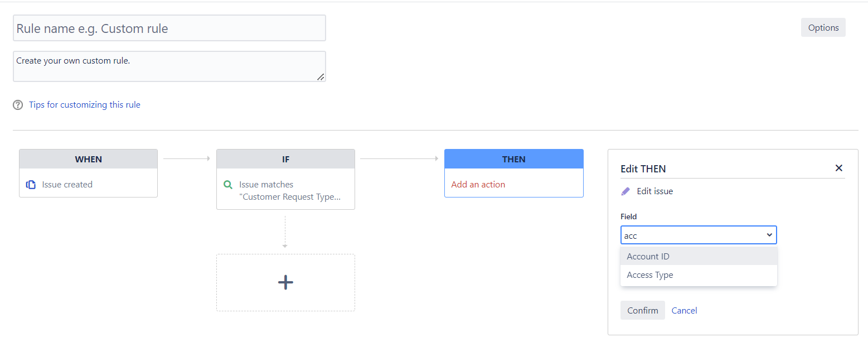Click the copy icon beside "Issue created"
868x342 pixels.
[x=31, y=184]
